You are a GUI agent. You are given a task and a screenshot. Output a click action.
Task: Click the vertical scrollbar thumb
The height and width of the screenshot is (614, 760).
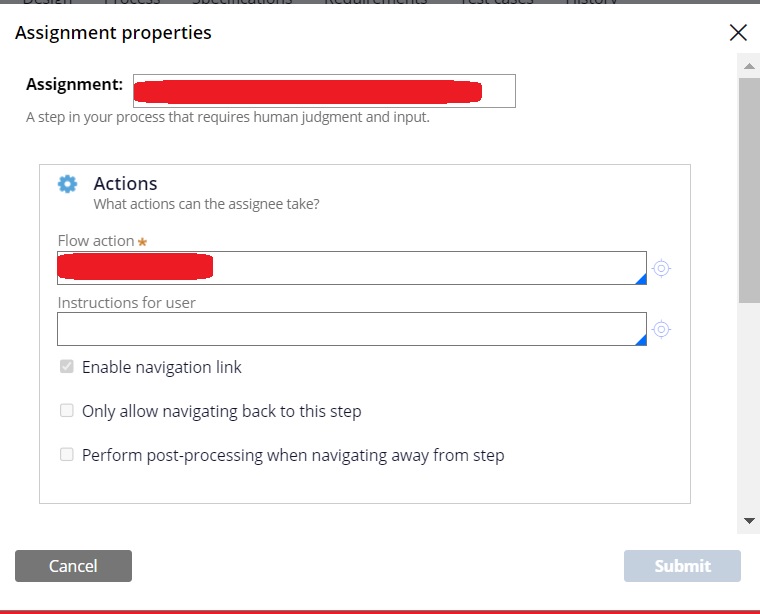(749, 188)
